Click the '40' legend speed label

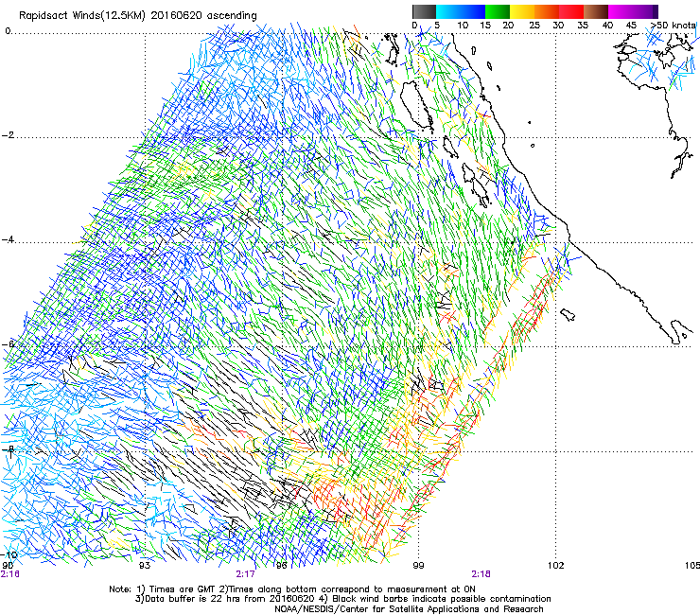(607, 26)
